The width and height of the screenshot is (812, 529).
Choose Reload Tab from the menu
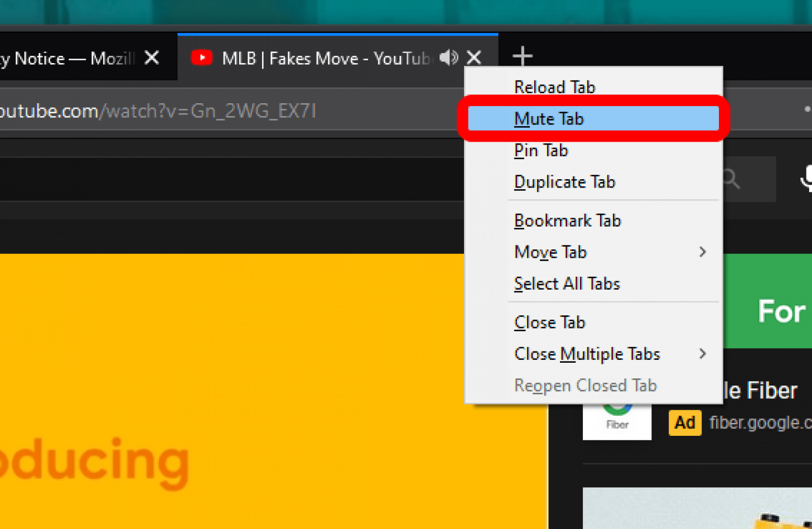pos(554,87)
